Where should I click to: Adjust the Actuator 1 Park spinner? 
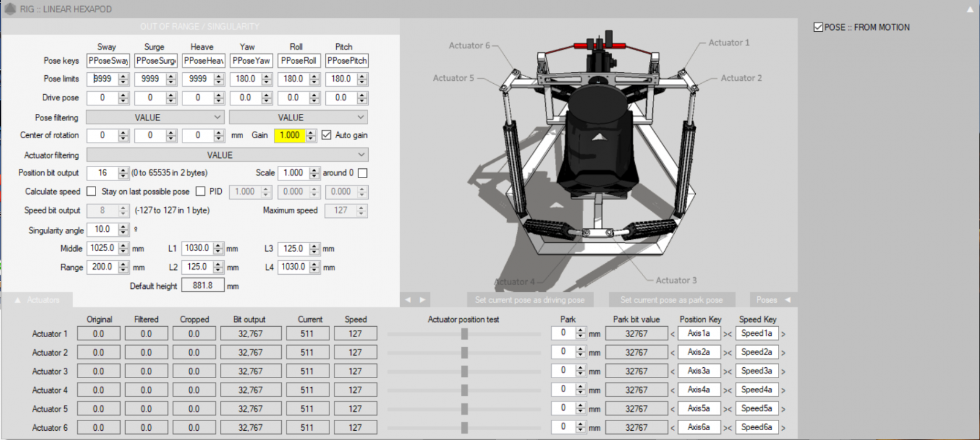point(581,333)
